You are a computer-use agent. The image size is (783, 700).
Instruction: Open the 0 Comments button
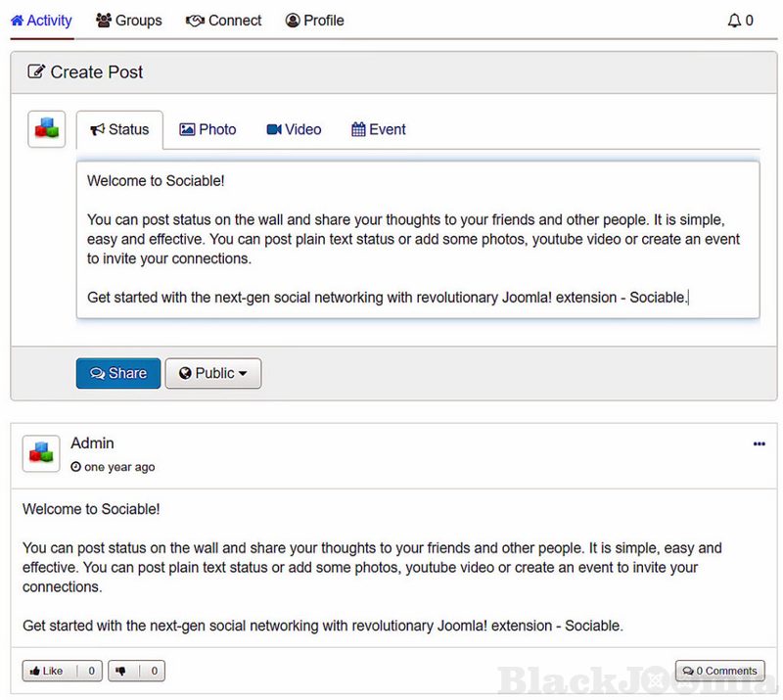click(x=719, y=671)
